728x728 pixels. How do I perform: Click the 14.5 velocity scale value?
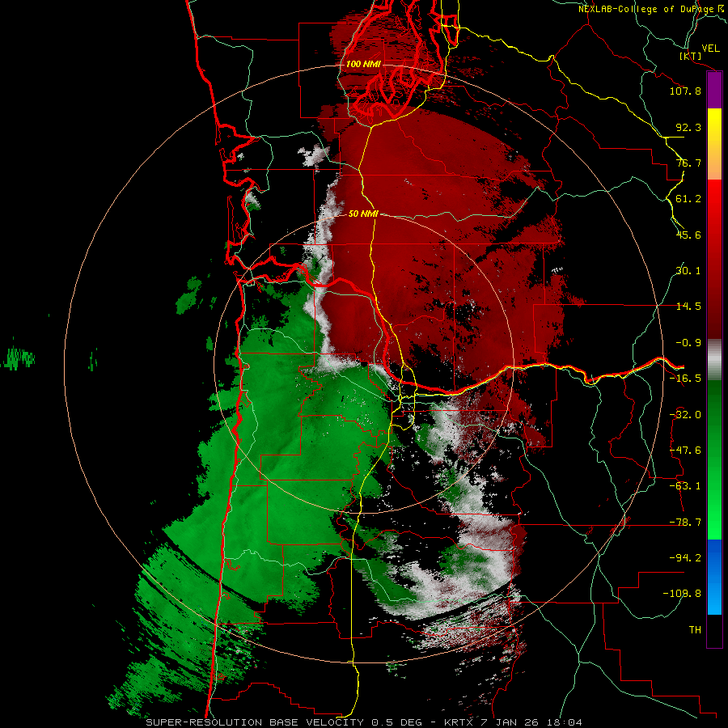688,307
